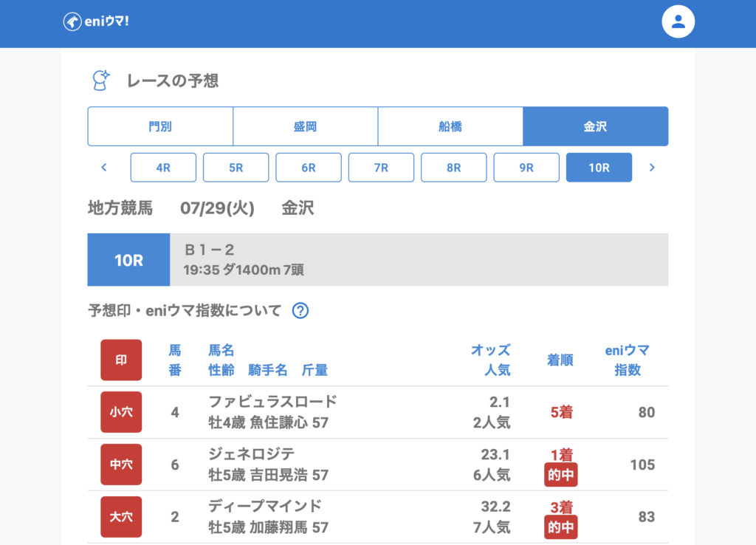The image size is (756, 545).
Task: Switch to the 盛岡 racecourse tab
Action: click(305, 126)
